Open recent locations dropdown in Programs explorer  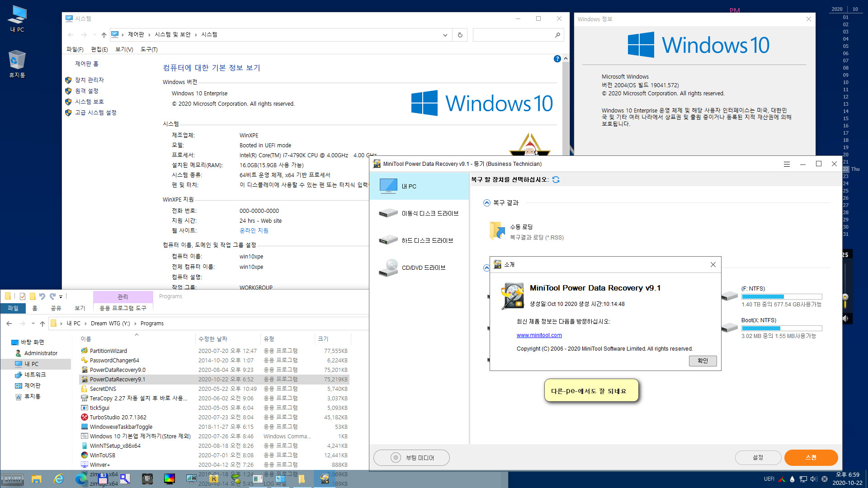click(x=33, y=324)
